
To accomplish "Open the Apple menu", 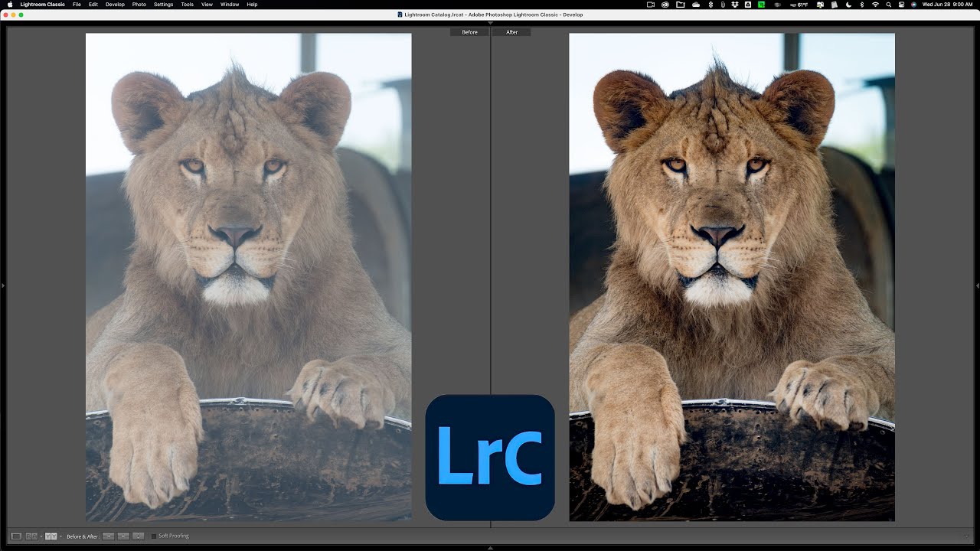I will 10,5.
